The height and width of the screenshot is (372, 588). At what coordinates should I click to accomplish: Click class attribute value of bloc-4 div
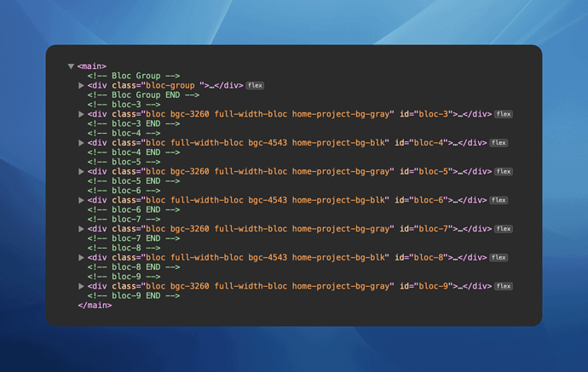point(266,143)
